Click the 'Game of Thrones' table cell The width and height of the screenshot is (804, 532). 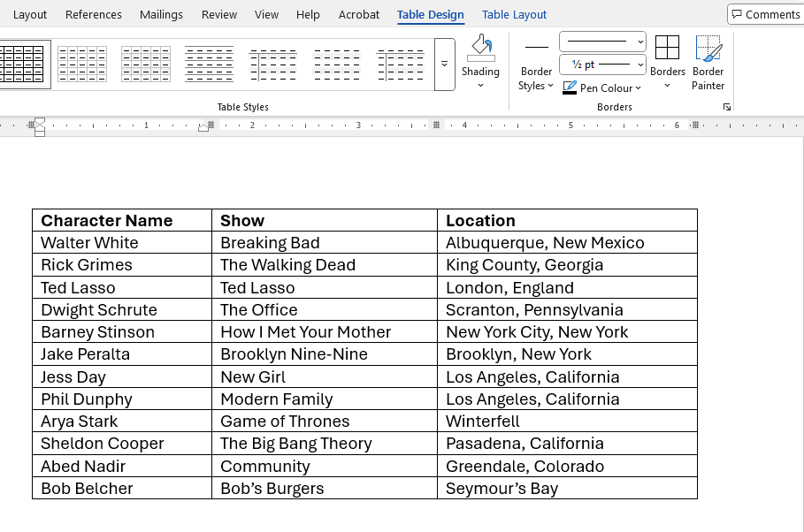click(x=285, y=422)
